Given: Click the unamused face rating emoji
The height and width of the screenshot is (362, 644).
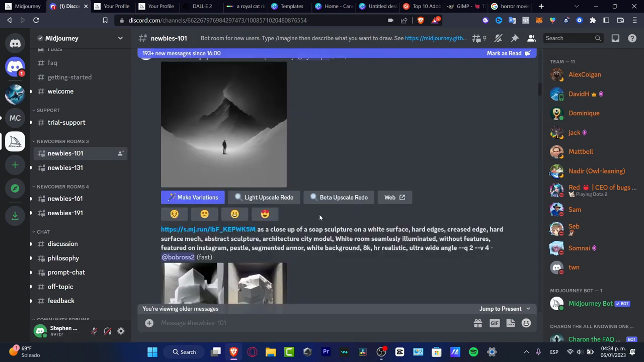Looking at the screenshot, I should (x=204, y=214).
